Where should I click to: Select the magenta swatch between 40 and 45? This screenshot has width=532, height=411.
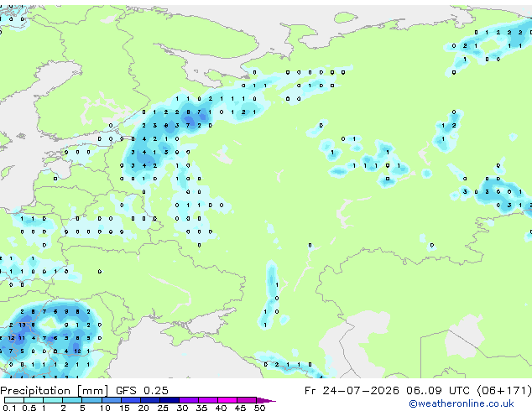[x=227, y=400]
